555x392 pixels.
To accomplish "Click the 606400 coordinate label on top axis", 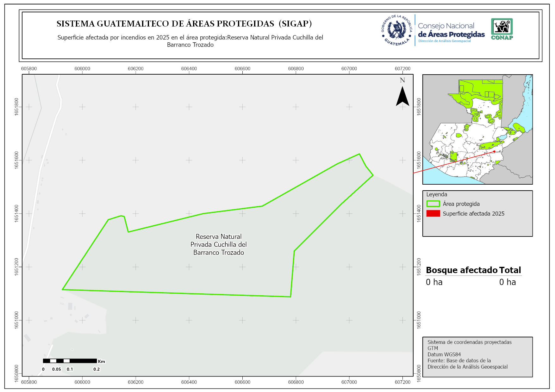I will [x=189, y=69].
